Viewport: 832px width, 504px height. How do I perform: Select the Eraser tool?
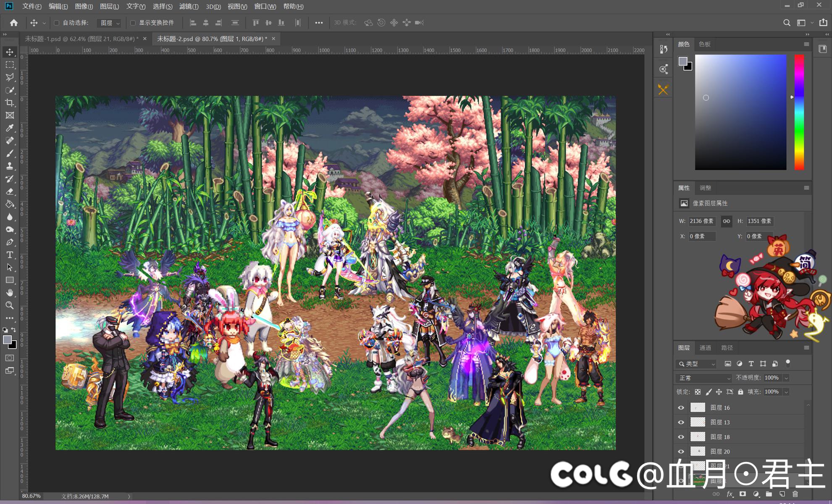pyautogui.click(x=10, y=192)
